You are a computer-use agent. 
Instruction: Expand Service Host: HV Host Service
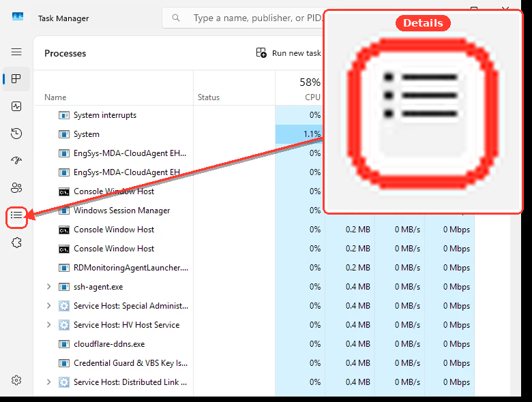(49, 325)
